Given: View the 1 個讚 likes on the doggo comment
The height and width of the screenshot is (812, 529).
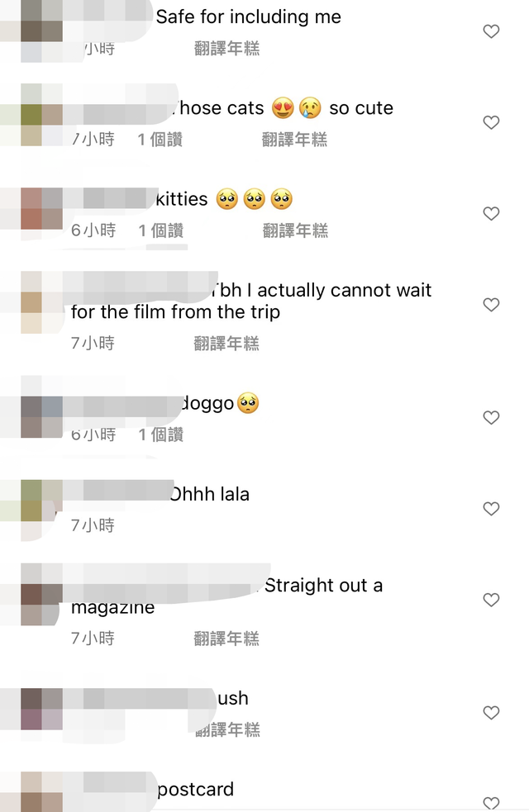Looking at the screenshot, I should click(x=160, y=434).
